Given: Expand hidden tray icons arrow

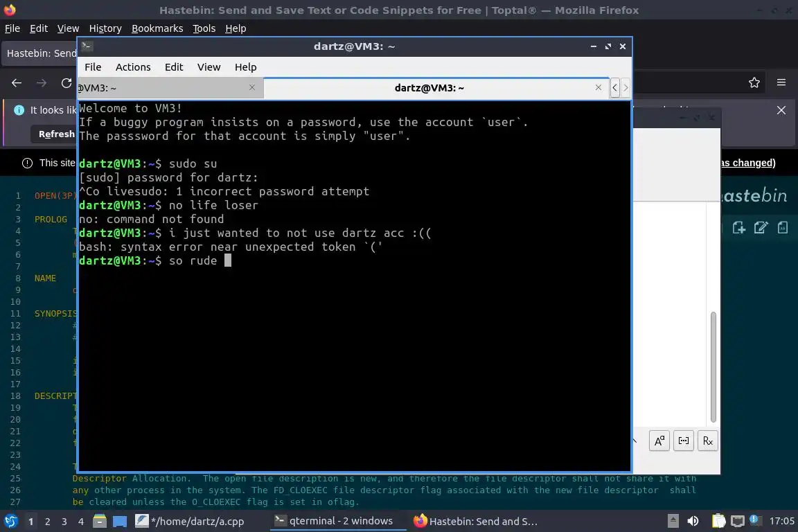Looking at the screenshot, I should [673, 522].
